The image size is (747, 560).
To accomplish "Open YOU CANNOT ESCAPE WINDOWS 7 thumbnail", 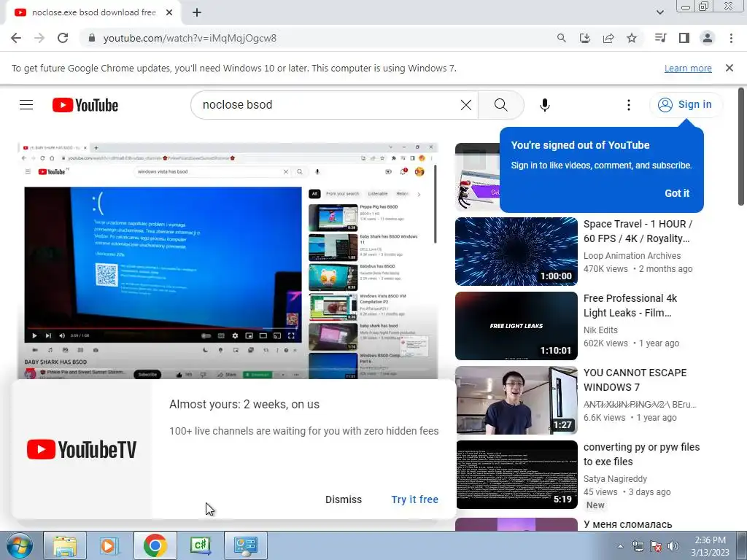I will click(x=516, y=400).
